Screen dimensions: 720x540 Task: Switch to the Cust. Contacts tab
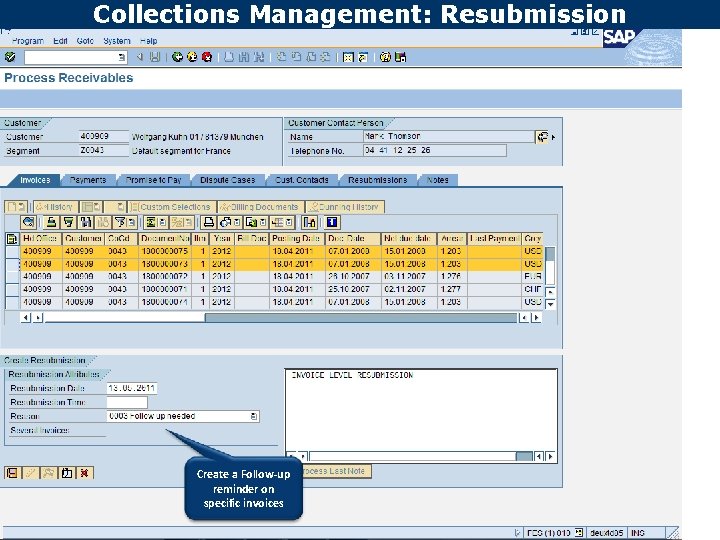coord(302,180)
